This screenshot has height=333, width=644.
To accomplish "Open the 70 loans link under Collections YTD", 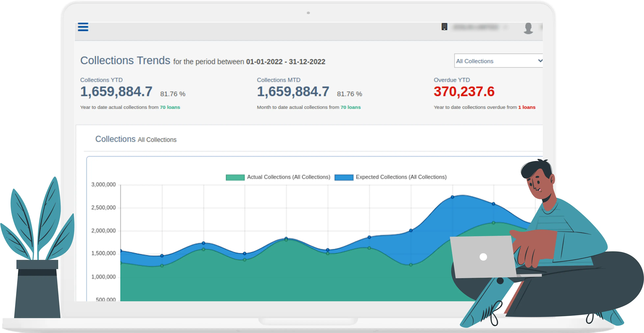I will 170,107.
